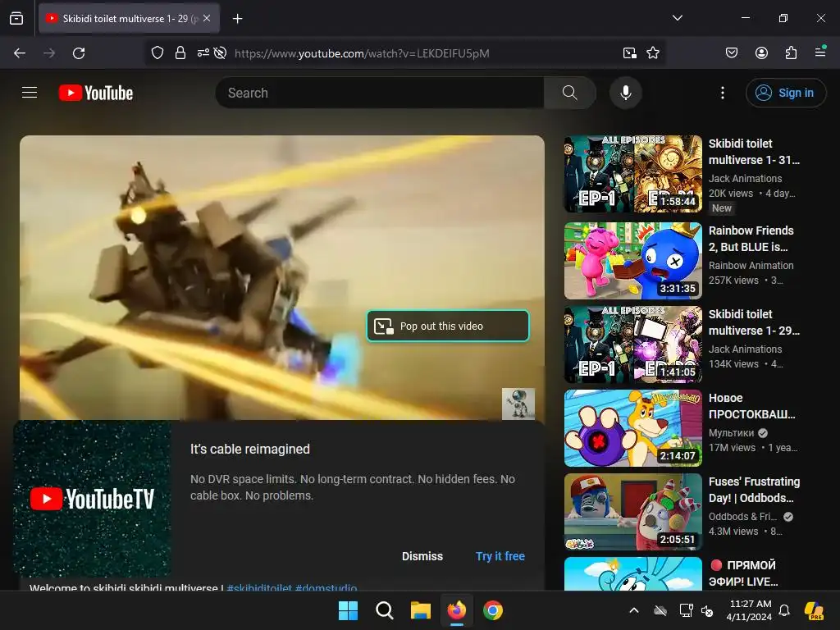
Task: Go to the YouTube home logo
Action: (96, 93)
